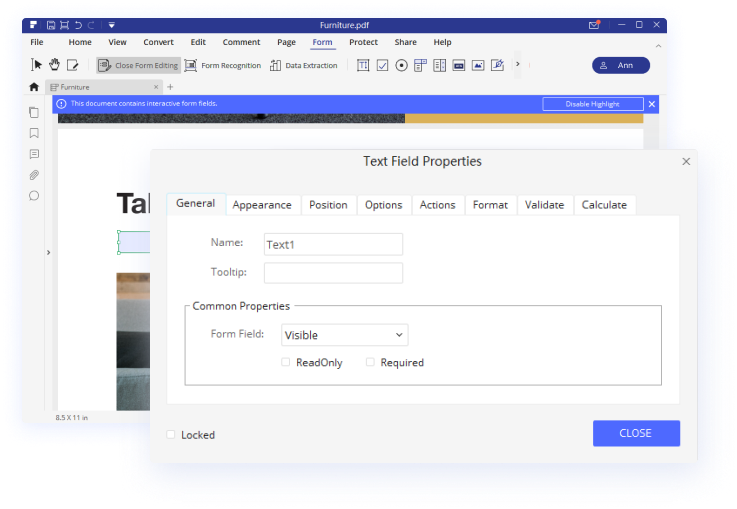Open the Protect menu
This screenshot has height=509, width=737.
pyautogui.click(x=363, y=42)
